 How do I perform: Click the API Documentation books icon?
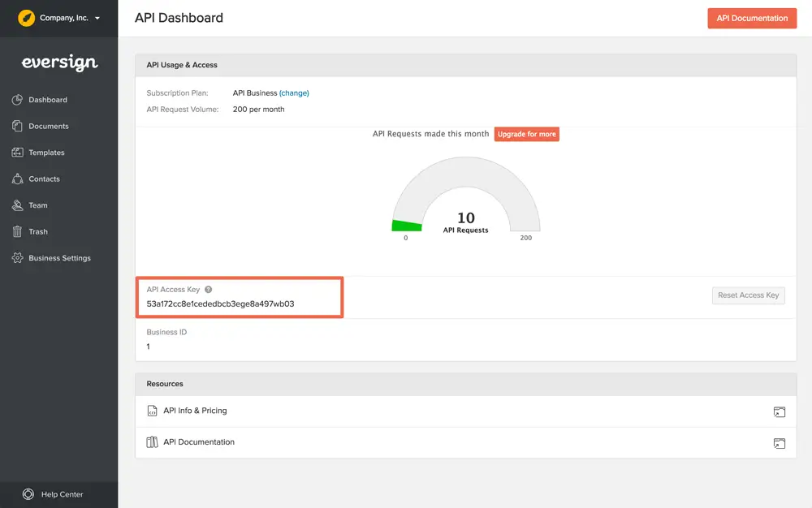[x=153, y=441]
